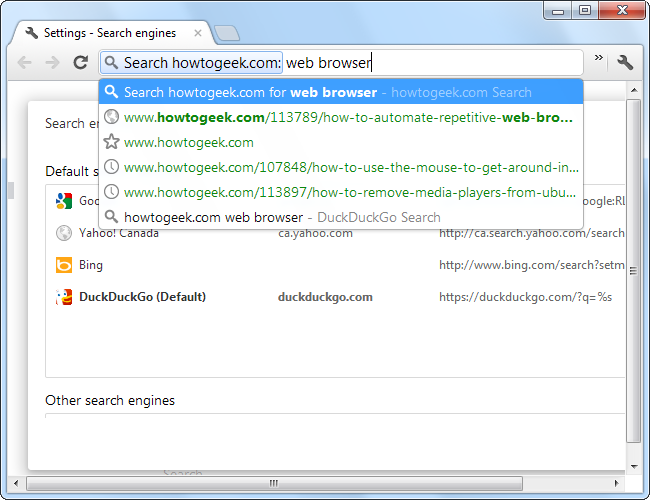Choose bookmarked www.howtogeek.com suggestion
The height and width of the screenshot is (500, 650).
[x=341, y=142]
